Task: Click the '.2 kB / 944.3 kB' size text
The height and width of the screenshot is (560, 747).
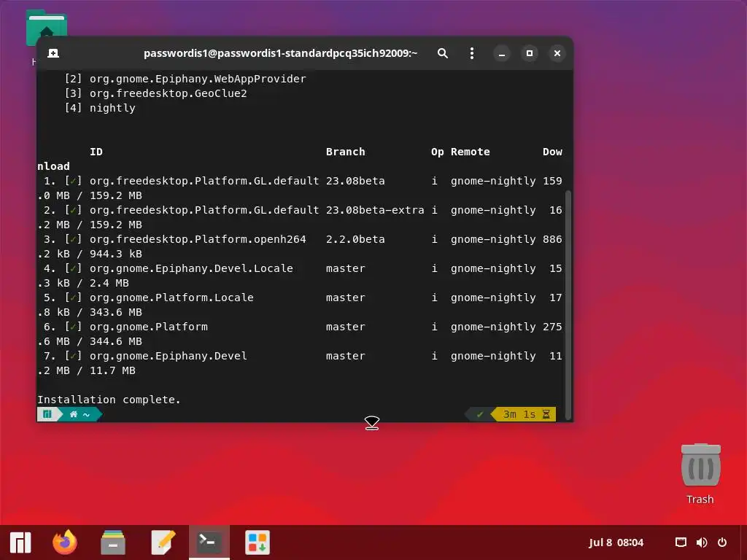Action: coord(90,254)
